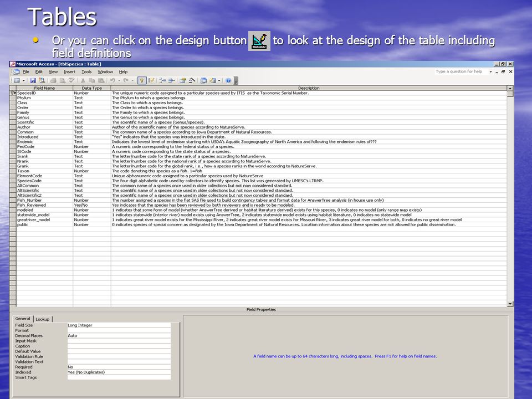Screen dimensions: 532x399
Task: Open the File menu
Action: 26,72
